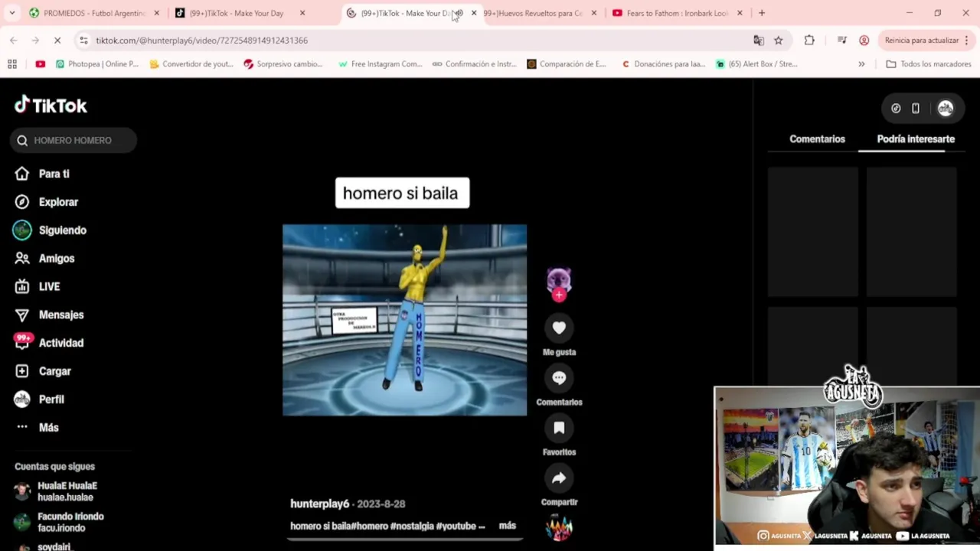
Task: Seek on the video progress bar
Action: (404, 539)
